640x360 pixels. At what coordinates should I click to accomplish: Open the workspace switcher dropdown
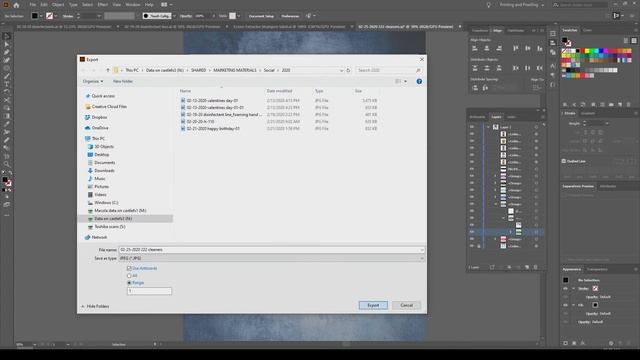click(522, 5)
